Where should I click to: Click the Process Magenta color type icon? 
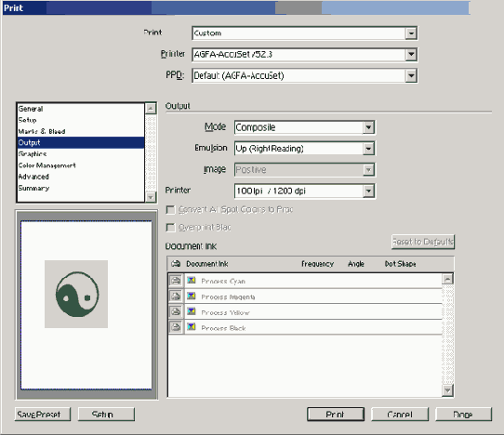(192, 296)
